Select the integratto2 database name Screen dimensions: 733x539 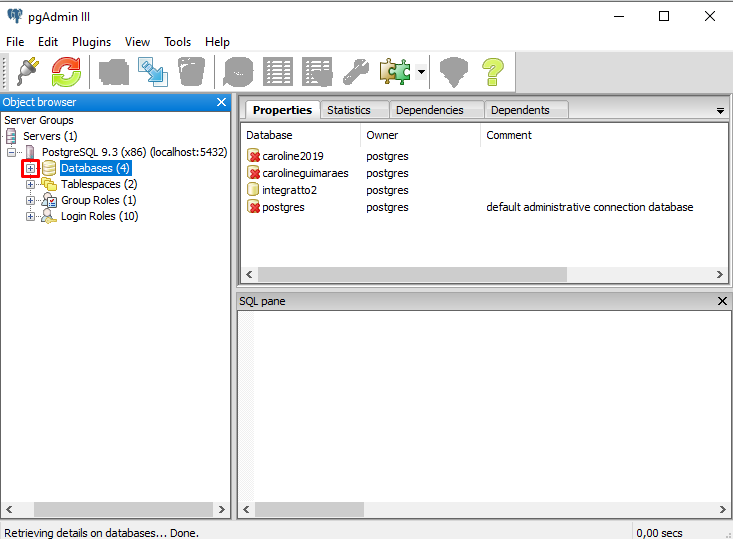[289, 190]
